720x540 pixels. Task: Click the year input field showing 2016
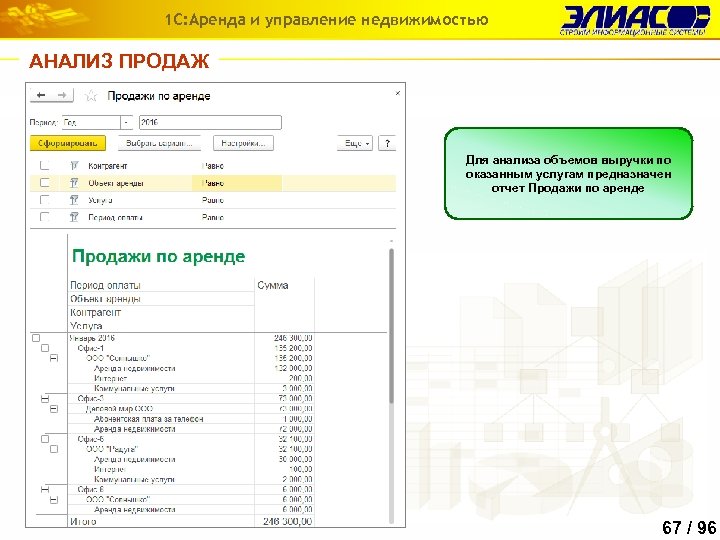point(210,123)
